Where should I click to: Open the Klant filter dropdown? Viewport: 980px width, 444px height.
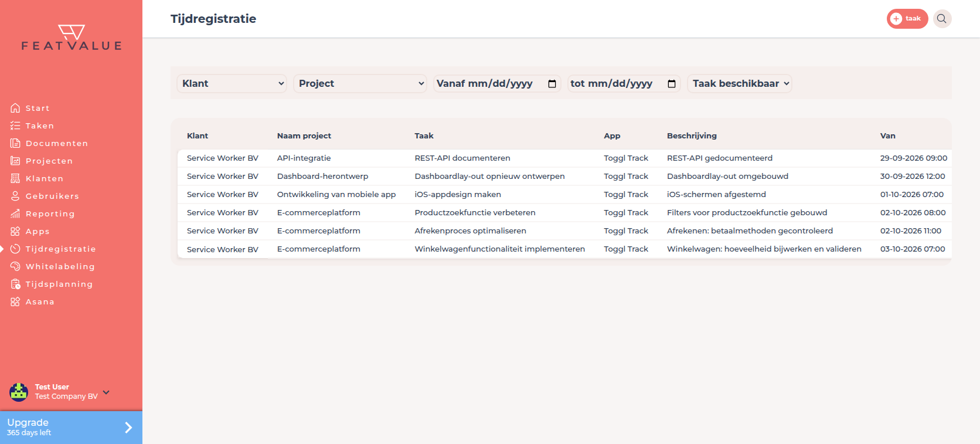point(232,83)
